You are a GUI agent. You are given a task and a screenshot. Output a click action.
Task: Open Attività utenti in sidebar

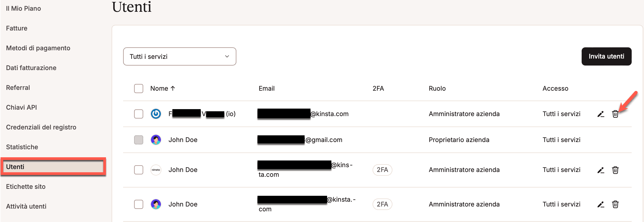pyautogui.click(x=26, y=206)
